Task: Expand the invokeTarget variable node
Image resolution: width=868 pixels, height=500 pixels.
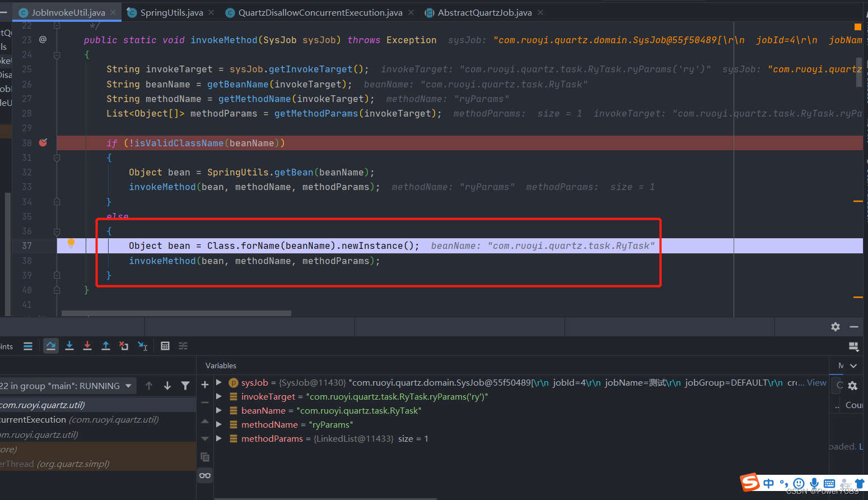Action: 219,396
